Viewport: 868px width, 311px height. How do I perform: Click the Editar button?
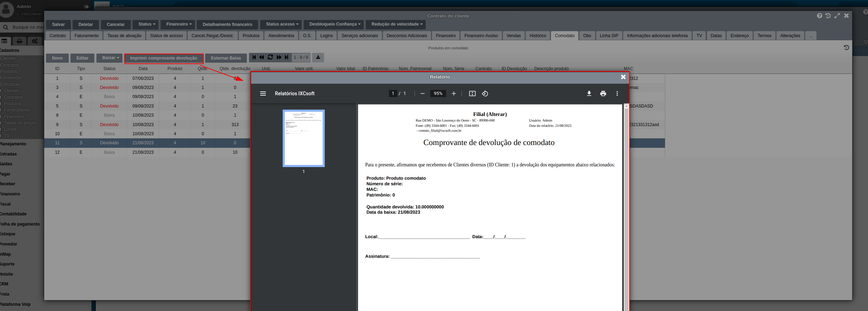click(x=82, y=58)
